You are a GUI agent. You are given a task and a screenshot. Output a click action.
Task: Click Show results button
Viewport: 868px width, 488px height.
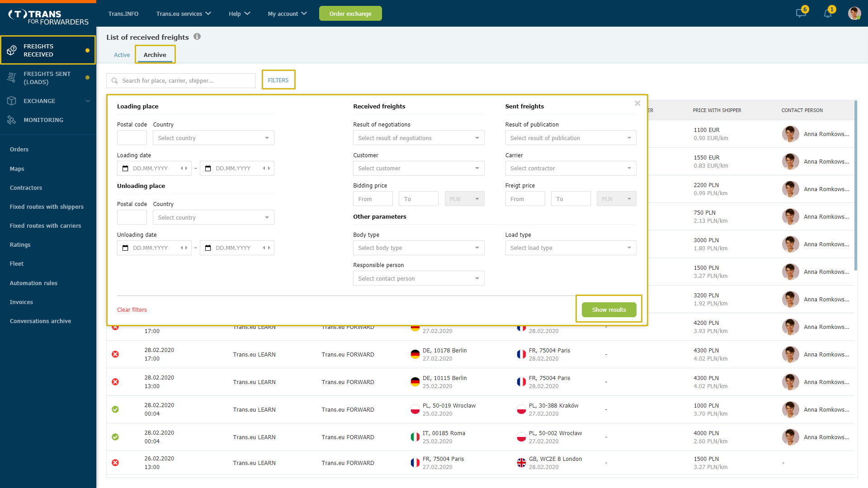click(x=609, y=310)
